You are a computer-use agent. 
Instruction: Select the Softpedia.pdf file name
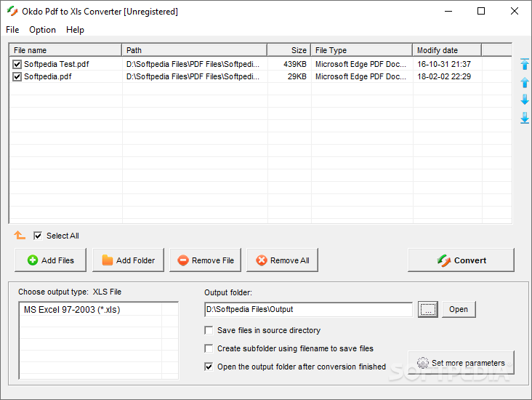(48, 77)
